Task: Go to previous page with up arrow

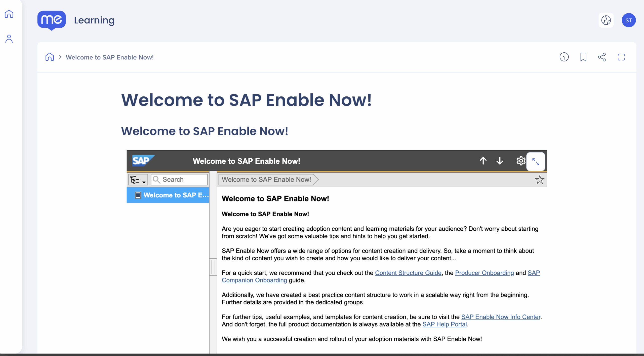Action: (483, 161)
